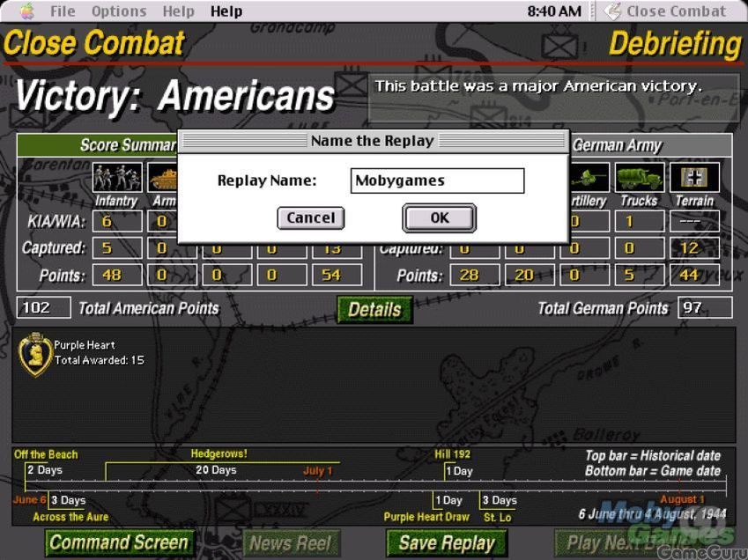Select the Hill 192 timeline label

pyautogui.click(x=452, y=454)
